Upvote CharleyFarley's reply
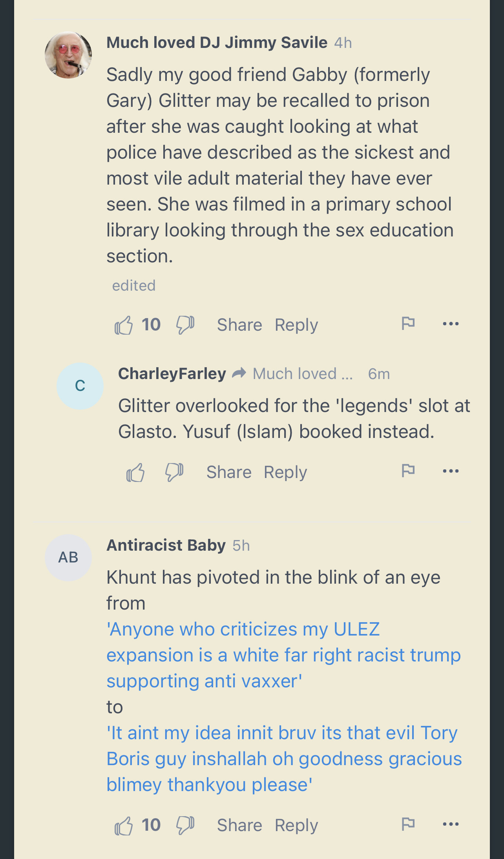504x859 pixels. [135, 472]
